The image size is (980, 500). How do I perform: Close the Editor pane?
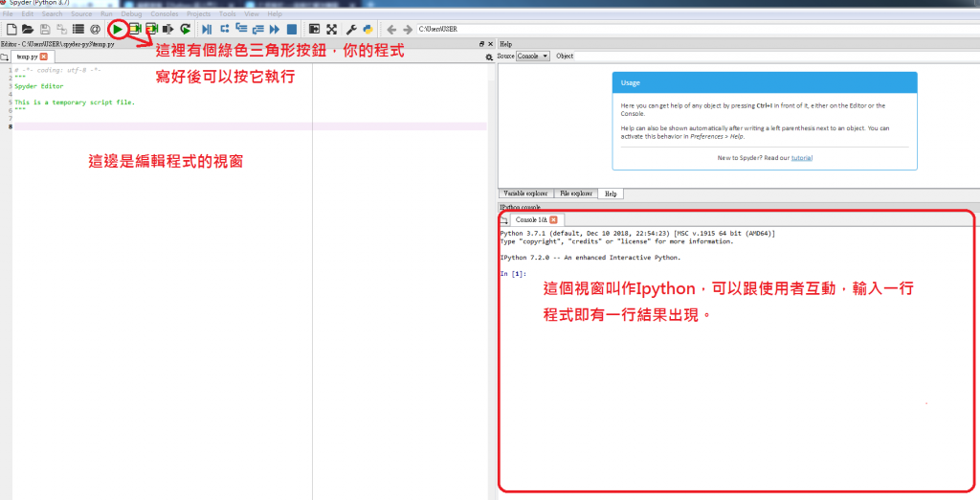pos(491,44)
